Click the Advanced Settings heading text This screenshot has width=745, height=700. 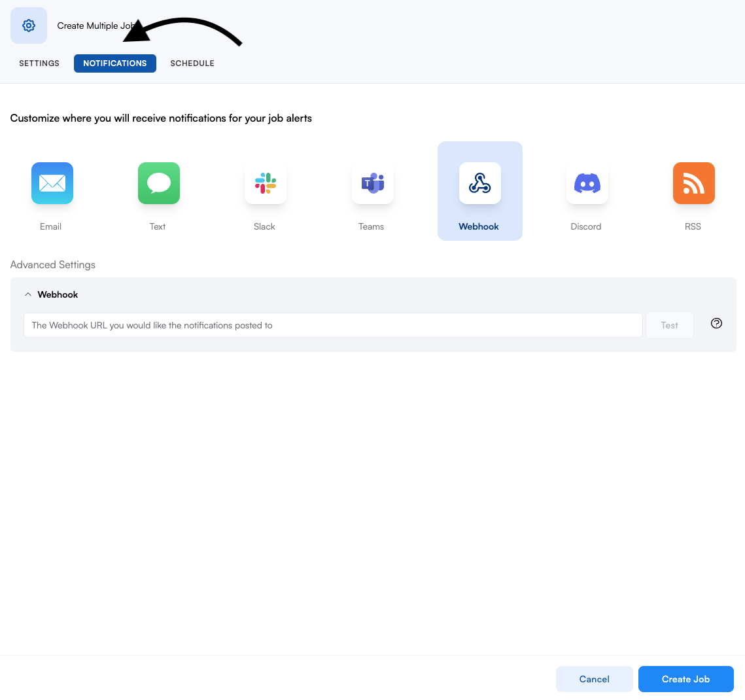pyautogui.click(x=53, y=265)
